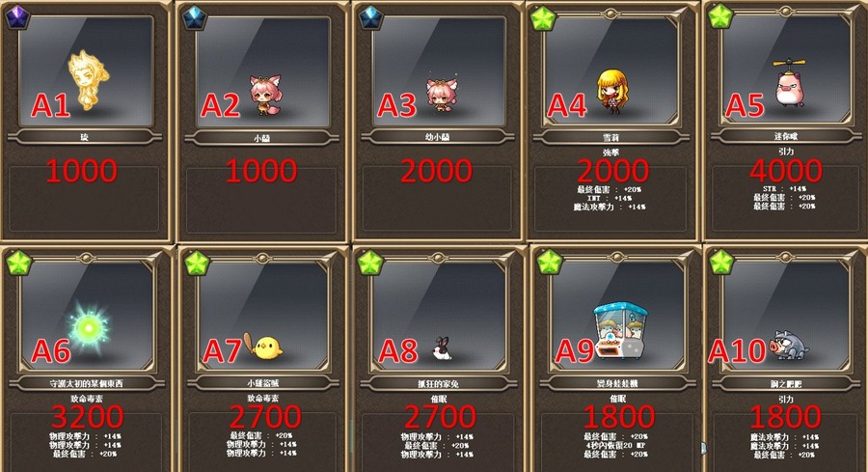
Task: Select the blonde girl character in card A4
Action: [x=612, y=91]
